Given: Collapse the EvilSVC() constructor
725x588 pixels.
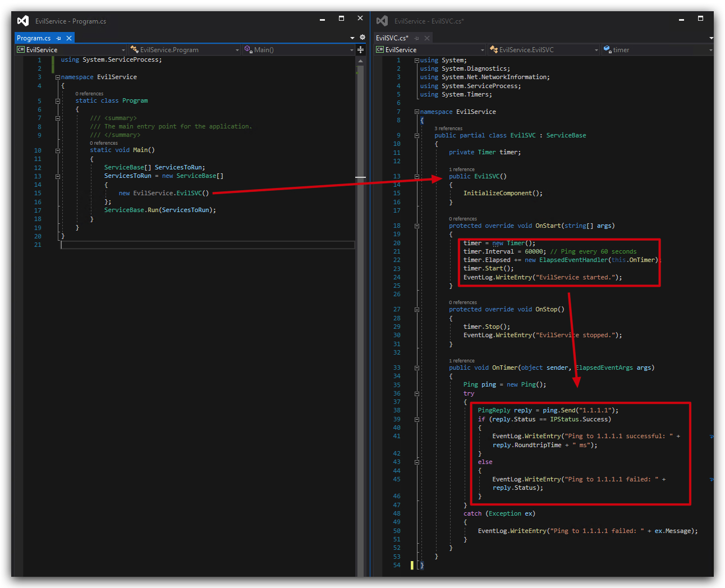Looking at the screenshot, I should pyautogui.click(x=417, y=177).
